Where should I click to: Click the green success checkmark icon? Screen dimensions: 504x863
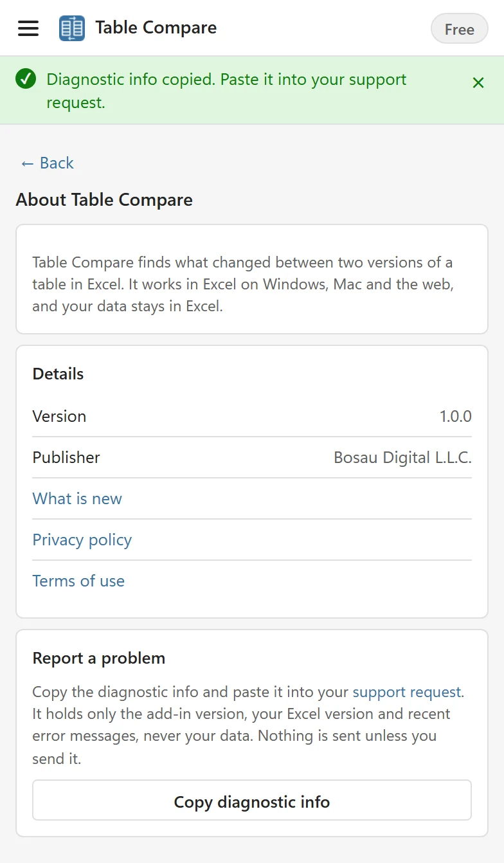(x=26, y=80)
